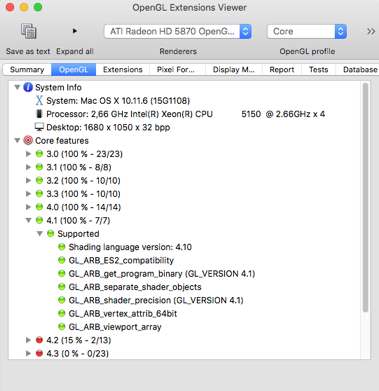Select the OpenGL tab

(74, 69)
